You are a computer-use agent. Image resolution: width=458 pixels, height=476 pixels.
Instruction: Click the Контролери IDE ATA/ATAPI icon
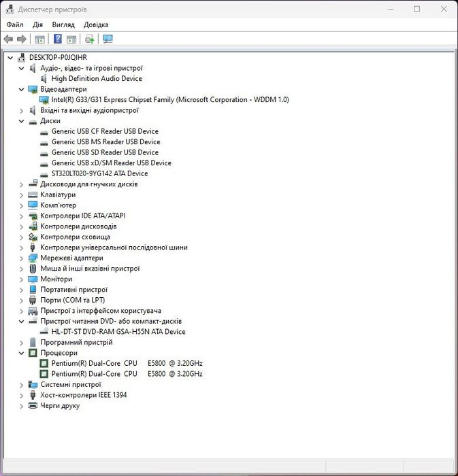(33, 216)
